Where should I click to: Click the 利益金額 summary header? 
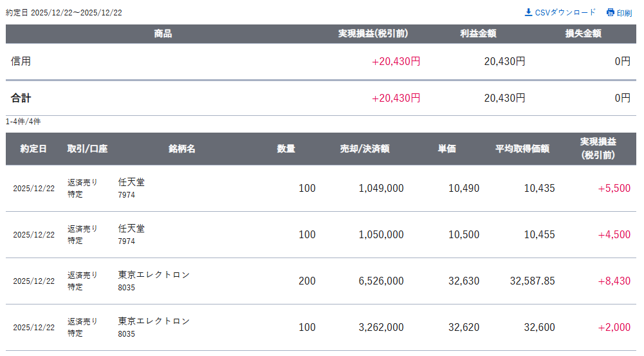[x=478, y=33]
